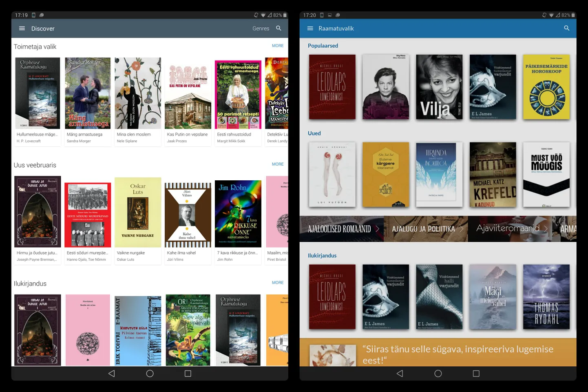Tap Android back button on right screen
This screenshot has width=588, height=392.
click(x=400, y=373)
